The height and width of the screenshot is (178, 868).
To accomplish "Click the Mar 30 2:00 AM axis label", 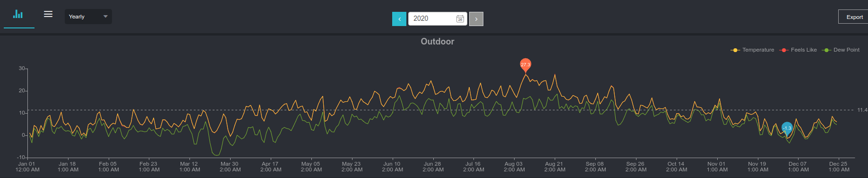I will pos(230,167).
